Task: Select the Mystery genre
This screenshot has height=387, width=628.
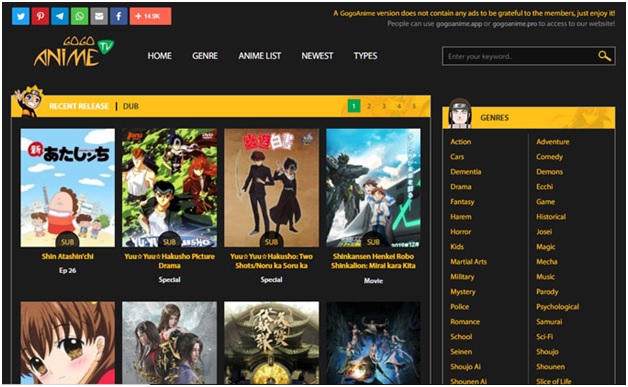Action: [463, 292]
